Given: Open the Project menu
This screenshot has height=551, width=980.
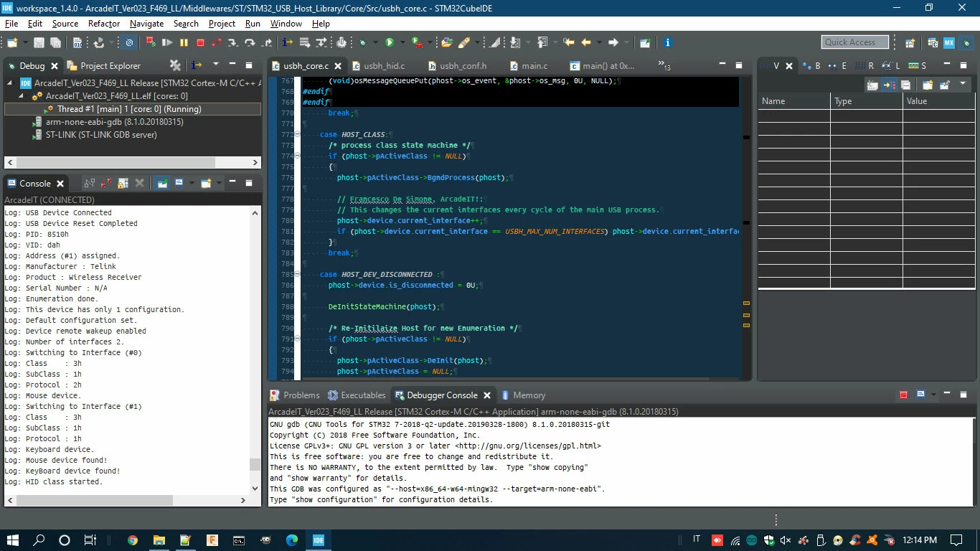Looking at the screenshot, I should coord(222,24).
